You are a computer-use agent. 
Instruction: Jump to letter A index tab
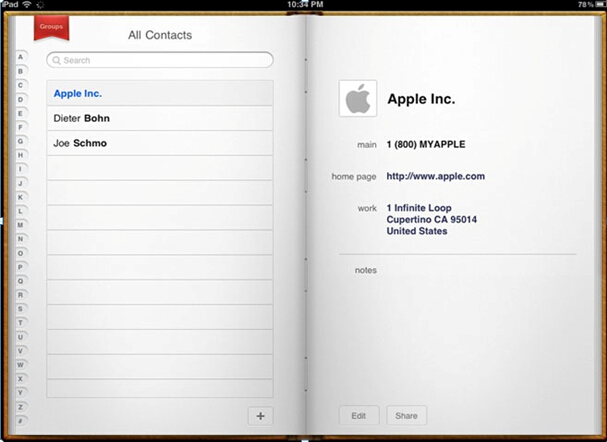[21, 57]
